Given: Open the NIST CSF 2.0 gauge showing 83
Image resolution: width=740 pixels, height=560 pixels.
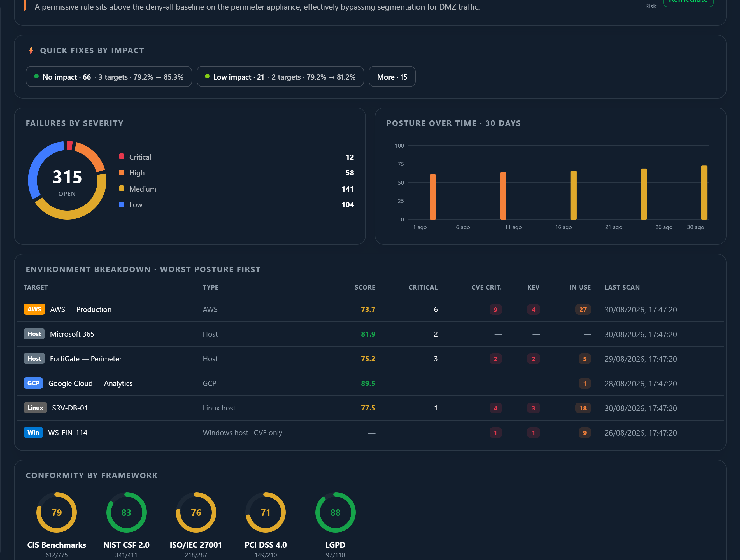Looking at the screenshot, I should pos(126,512).
